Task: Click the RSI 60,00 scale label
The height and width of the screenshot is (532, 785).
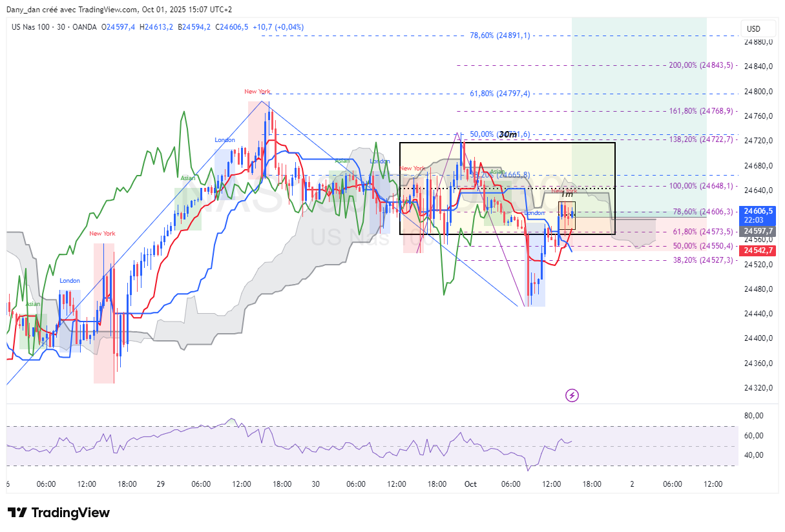Action: 754,435
